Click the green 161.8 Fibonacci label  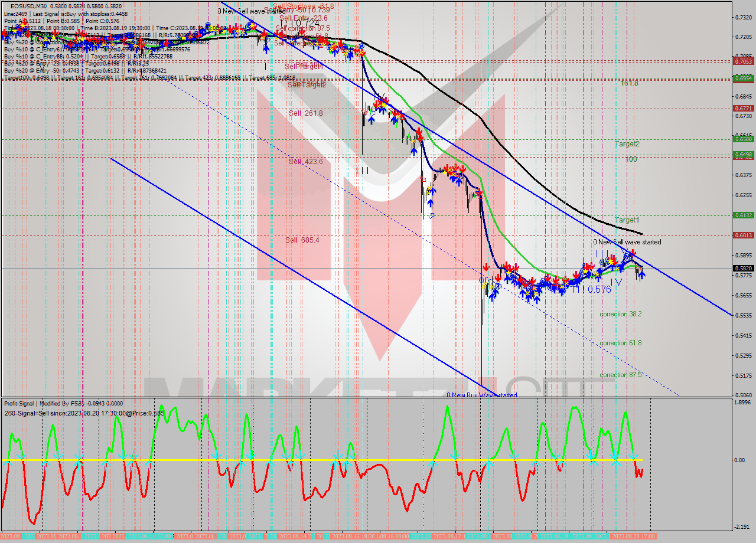629,83
